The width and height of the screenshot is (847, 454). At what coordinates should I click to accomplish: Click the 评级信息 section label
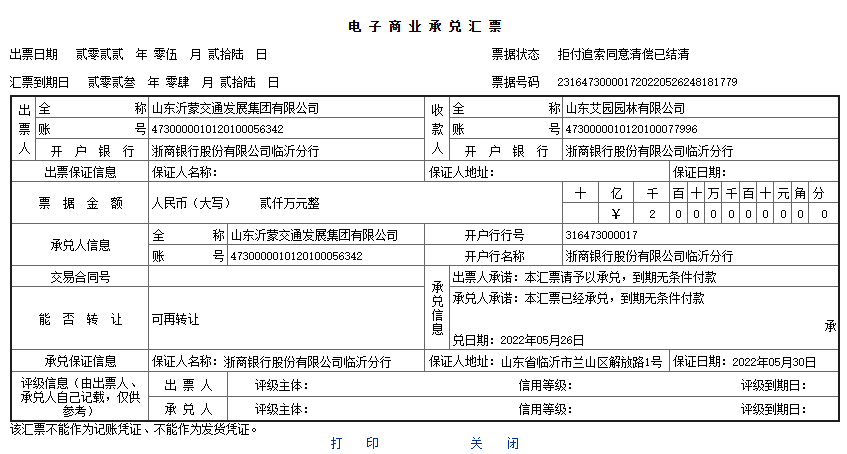pos(80,397)
